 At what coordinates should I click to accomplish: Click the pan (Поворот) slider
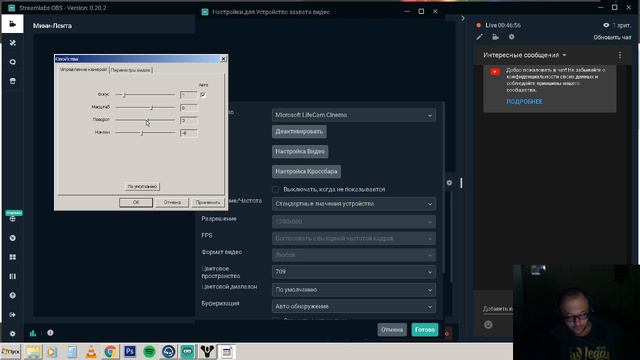click(x=145, y=120)
